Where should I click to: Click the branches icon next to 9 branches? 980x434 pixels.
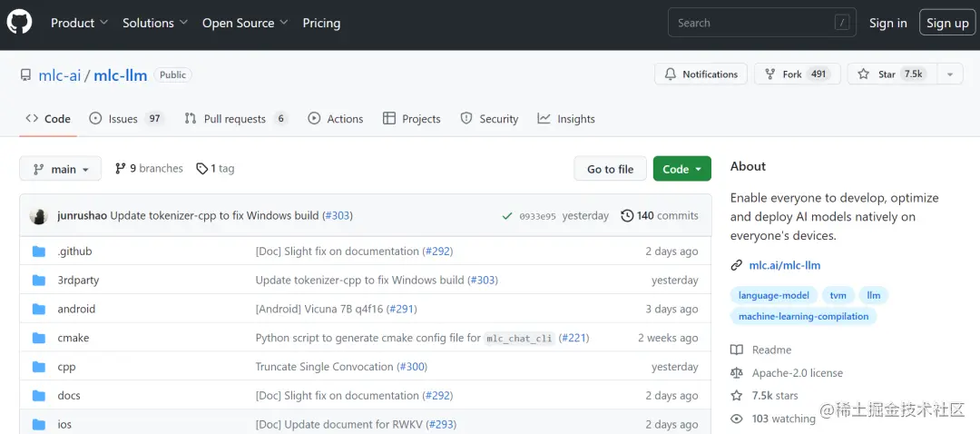120,169
